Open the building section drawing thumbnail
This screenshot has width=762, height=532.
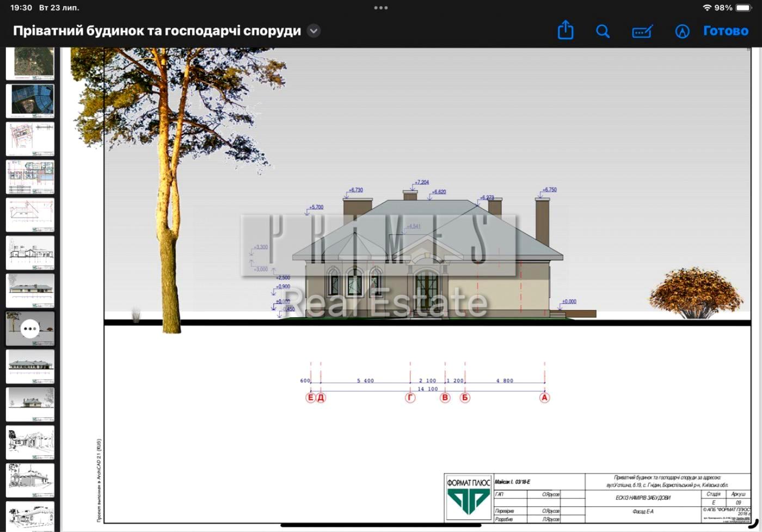[30, 253]
